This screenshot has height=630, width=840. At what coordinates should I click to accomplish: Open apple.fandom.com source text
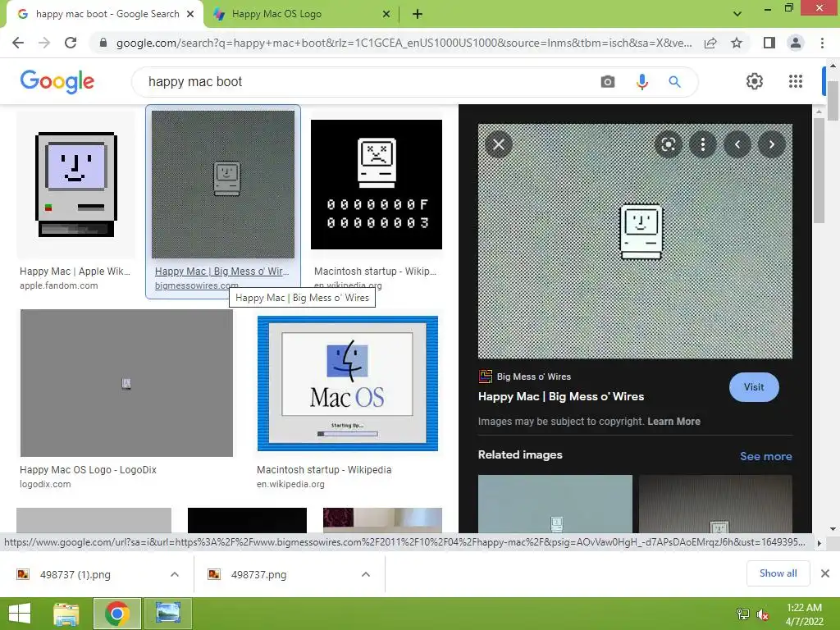59,285
